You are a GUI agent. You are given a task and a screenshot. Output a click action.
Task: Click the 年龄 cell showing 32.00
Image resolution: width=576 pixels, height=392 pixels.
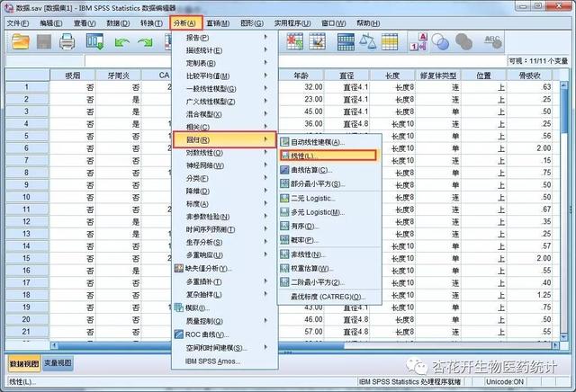301,87
